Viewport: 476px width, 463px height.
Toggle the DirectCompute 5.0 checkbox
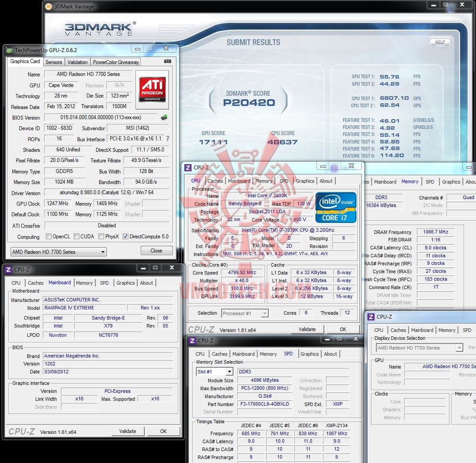(x=125, y=237)
